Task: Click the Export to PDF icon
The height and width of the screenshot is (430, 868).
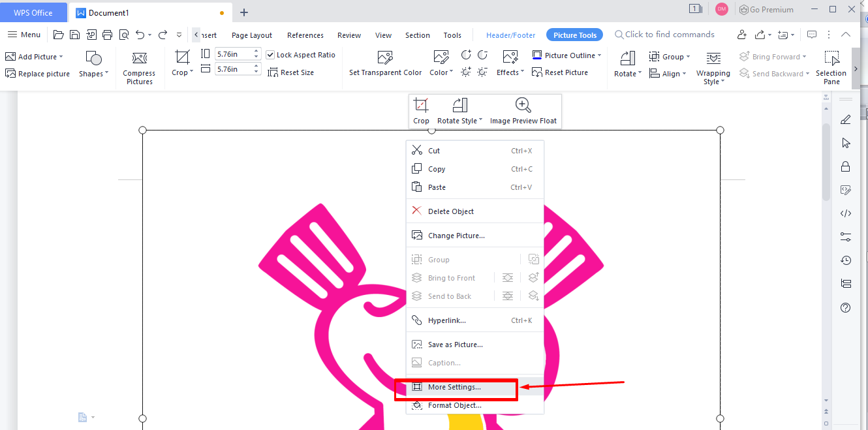Action: [91, 35]
